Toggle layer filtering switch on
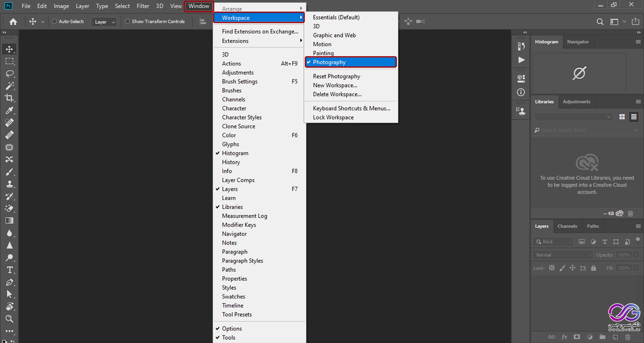This screenshot has width=644, height=343. 638,241
